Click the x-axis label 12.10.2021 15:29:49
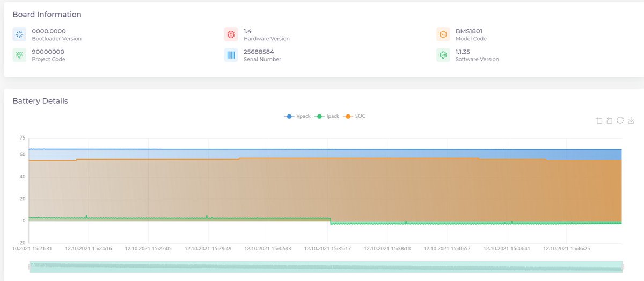 [208, 249]
